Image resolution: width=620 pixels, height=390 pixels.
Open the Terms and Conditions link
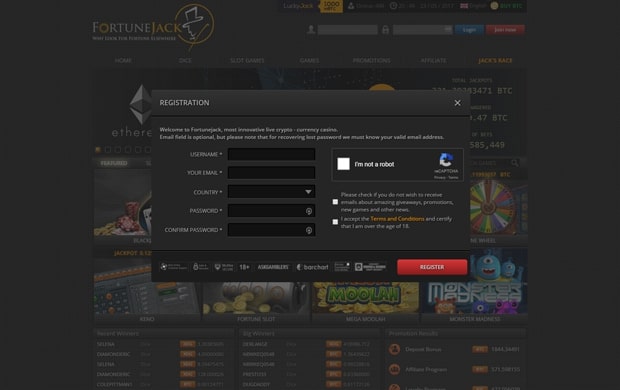(397, 219)
